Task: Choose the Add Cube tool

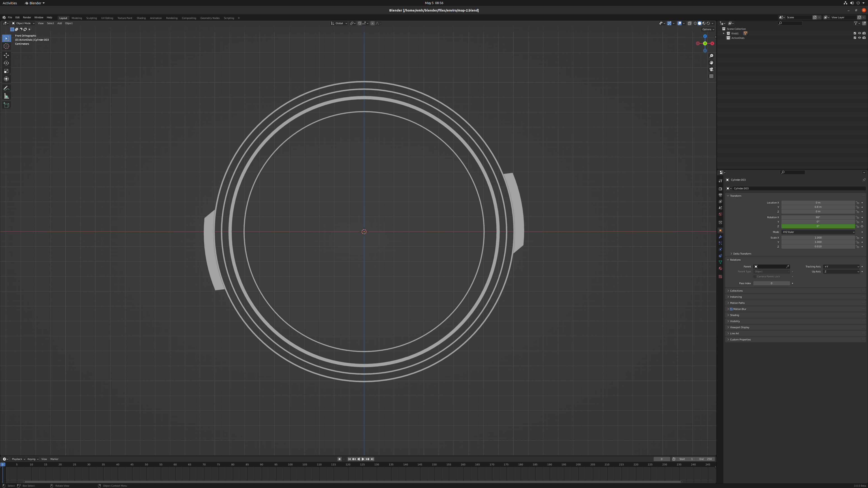Action: 6,105
